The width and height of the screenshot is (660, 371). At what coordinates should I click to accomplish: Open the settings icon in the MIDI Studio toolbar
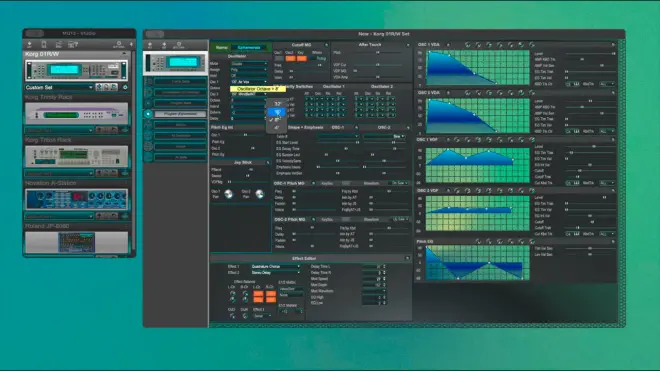click(x=119, y=45)
